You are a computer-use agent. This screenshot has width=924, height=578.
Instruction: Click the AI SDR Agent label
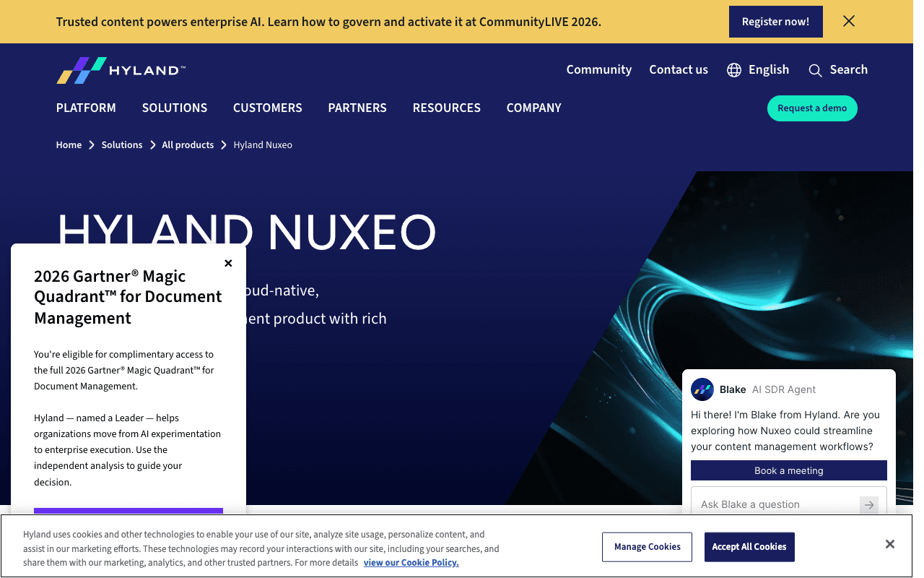pos(784,389)
